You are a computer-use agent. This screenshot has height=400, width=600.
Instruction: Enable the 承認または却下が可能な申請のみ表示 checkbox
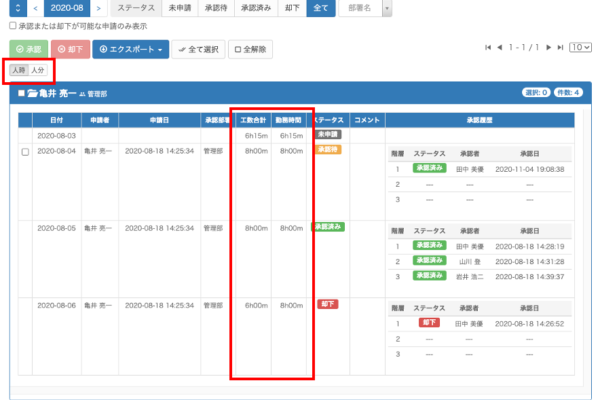coord(11,26)
